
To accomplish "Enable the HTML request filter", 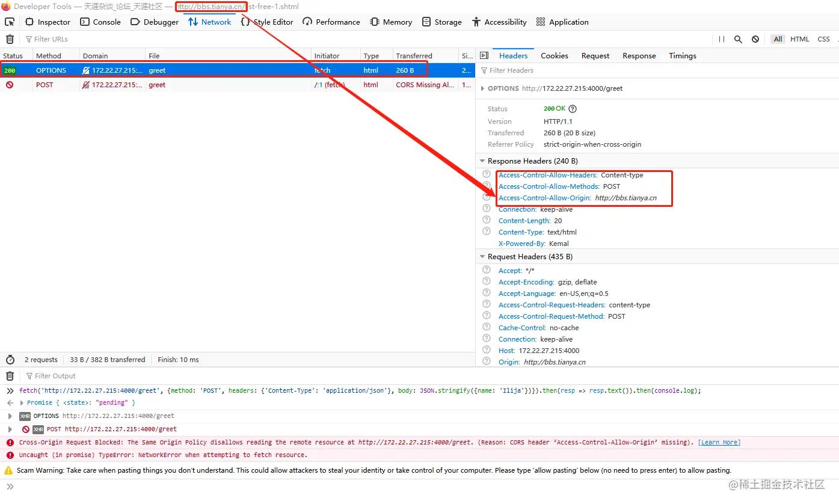I will 799,39.
